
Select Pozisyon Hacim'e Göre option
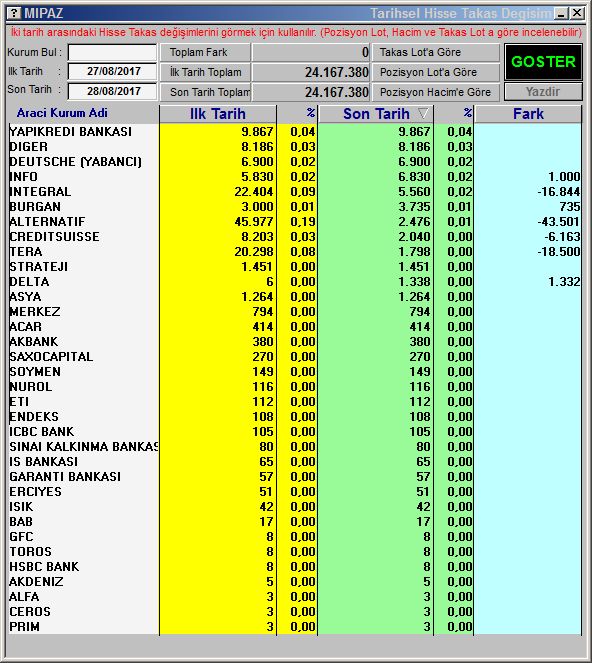[436, 92]
